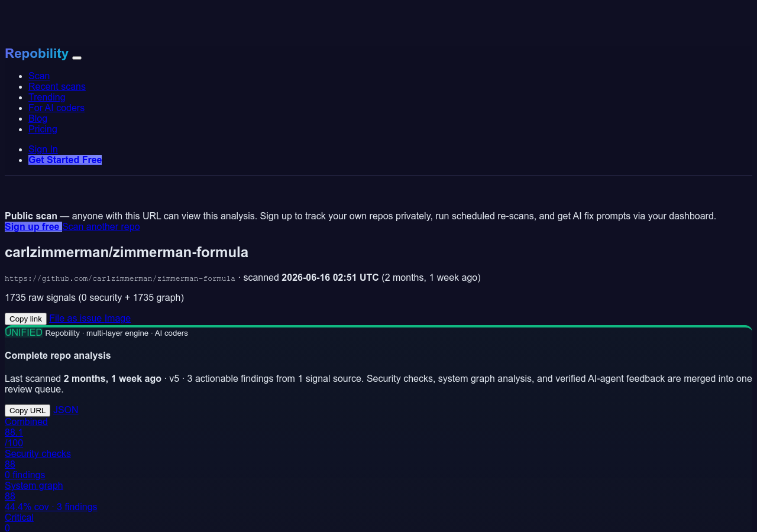Click the Sign up free link
Image resolution: width=757 pixels, height=532 pixels.
tap(33, 226)
